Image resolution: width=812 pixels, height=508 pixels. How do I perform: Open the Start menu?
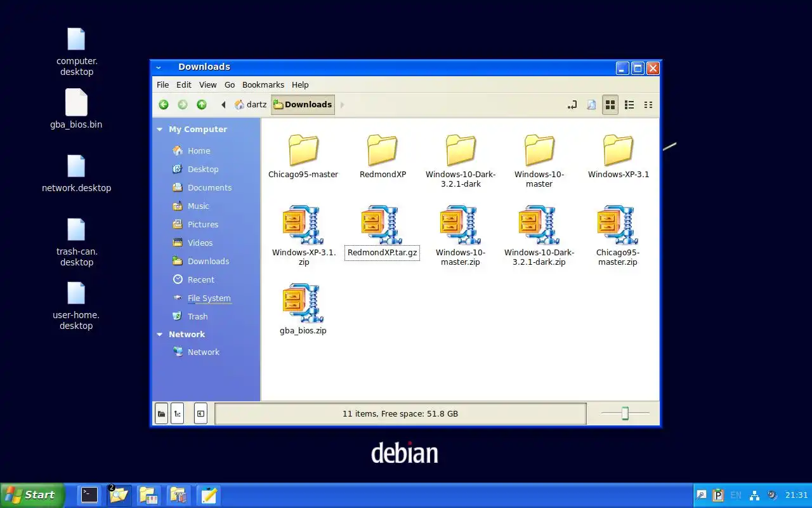(32, 495)
